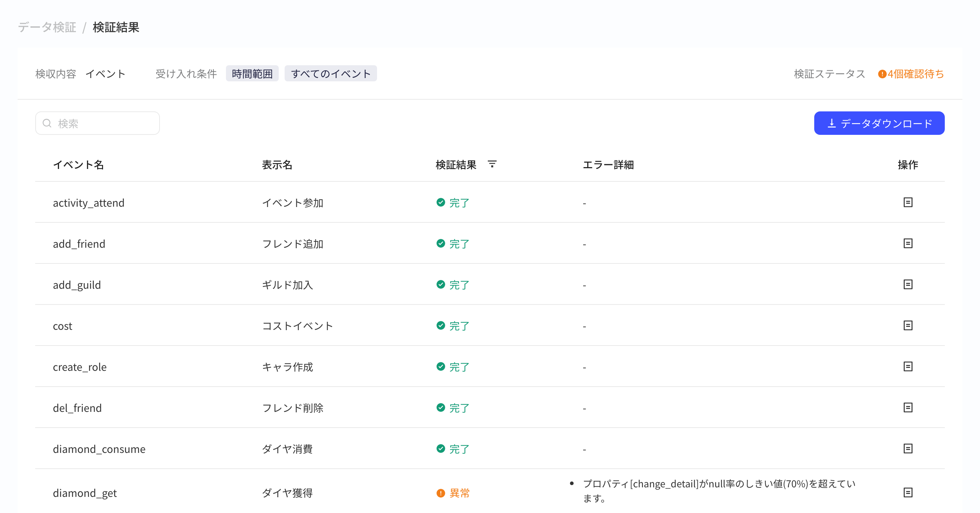
Task: Click the 時間範囲 condition tag
Action: point(252,73)
